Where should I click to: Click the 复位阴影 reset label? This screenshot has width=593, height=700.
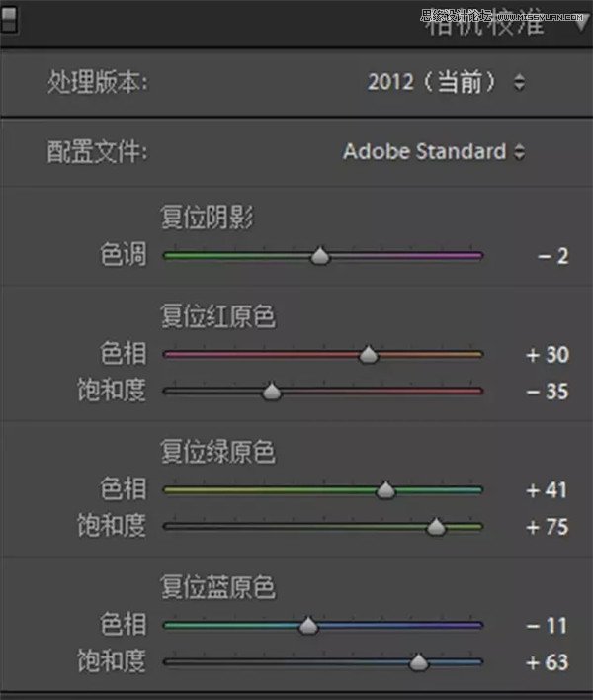coord(207,218)
